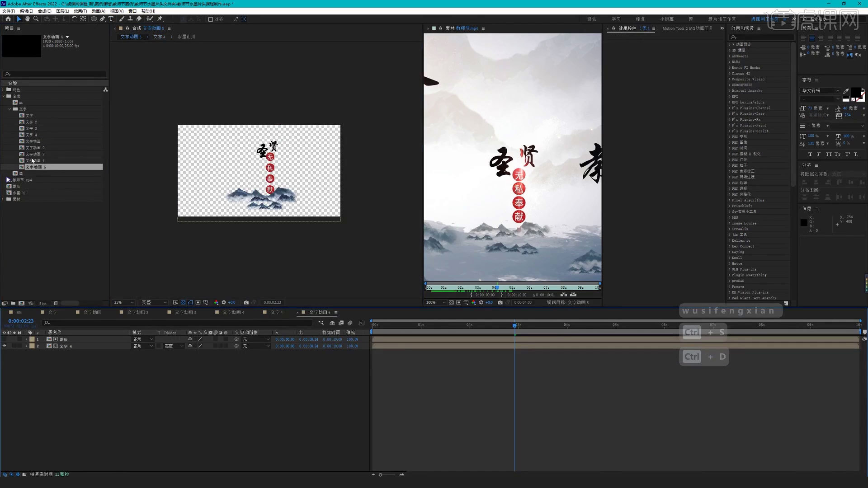868x488 pixels.
Task: Open the 窗口 menu
Action: [132, 11]
